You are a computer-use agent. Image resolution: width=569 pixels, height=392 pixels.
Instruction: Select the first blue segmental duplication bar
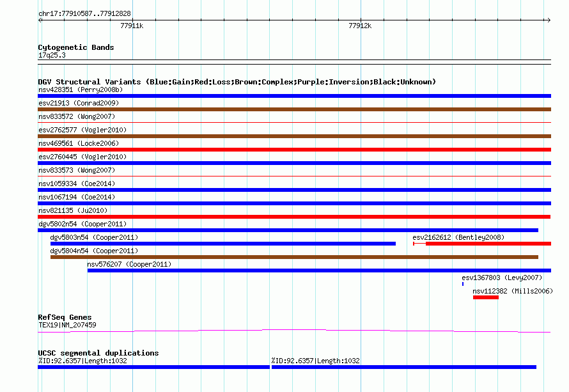(154, 367)
